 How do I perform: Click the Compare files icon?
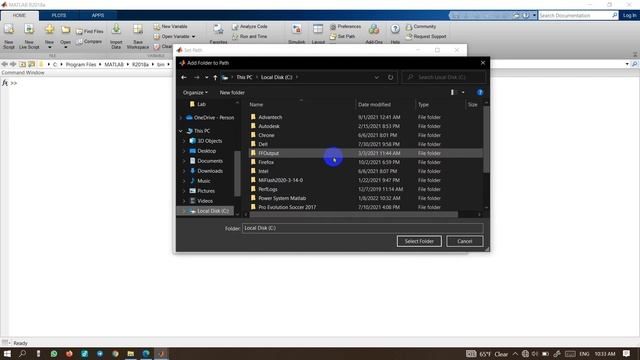80,42
